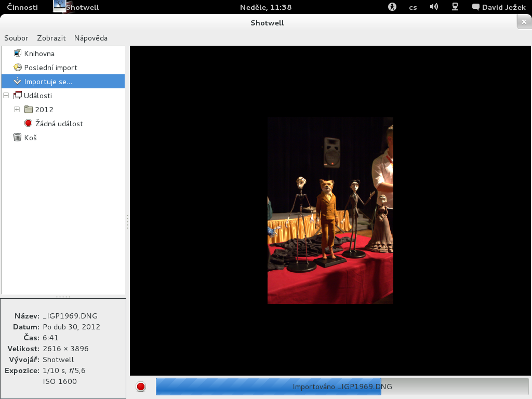Open the Činnosti activities overview
This screenshot has height=399, width=532.
click(22, 7)
